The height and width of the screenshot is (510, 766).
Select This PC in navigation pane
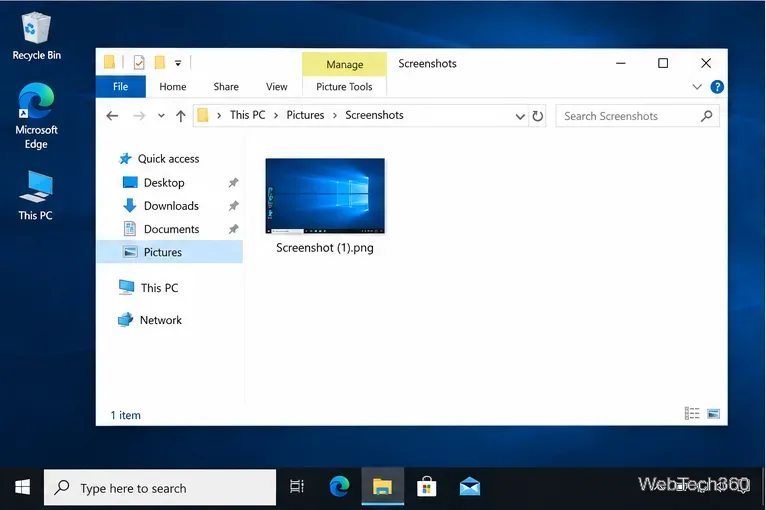coord(159,288)
